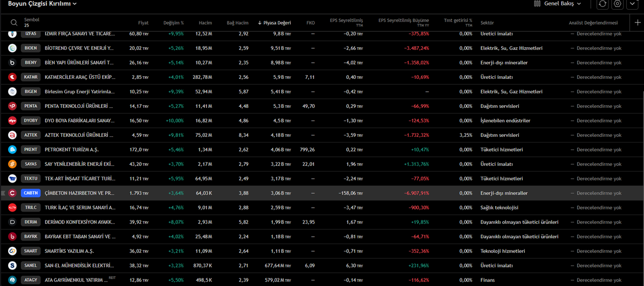Screen dimensions: 644x286
Task: Click the ATAGY company logo
Action: point(12,280)
